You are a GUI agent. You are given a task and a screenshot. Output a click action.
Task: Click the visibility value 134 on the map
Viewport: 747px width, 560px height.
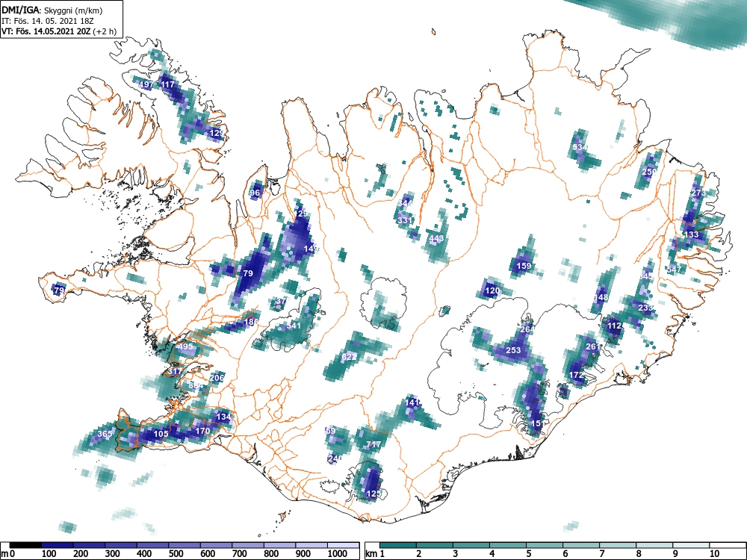click(x=223, y=417)
